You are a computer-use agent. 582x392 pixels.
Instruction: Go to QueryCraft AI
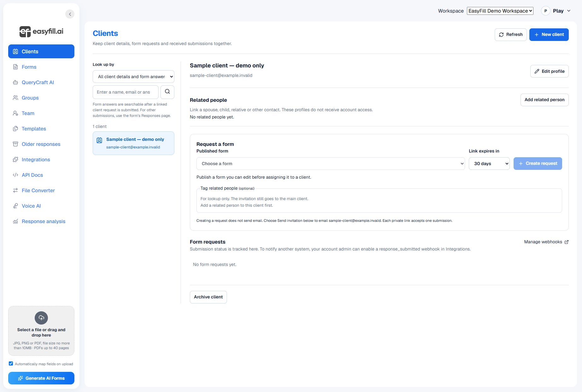coord(41,82)
